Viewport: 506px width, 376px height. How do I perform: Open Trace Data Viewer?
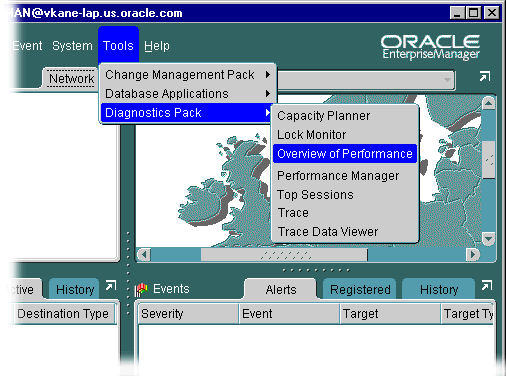coord(345,232)
